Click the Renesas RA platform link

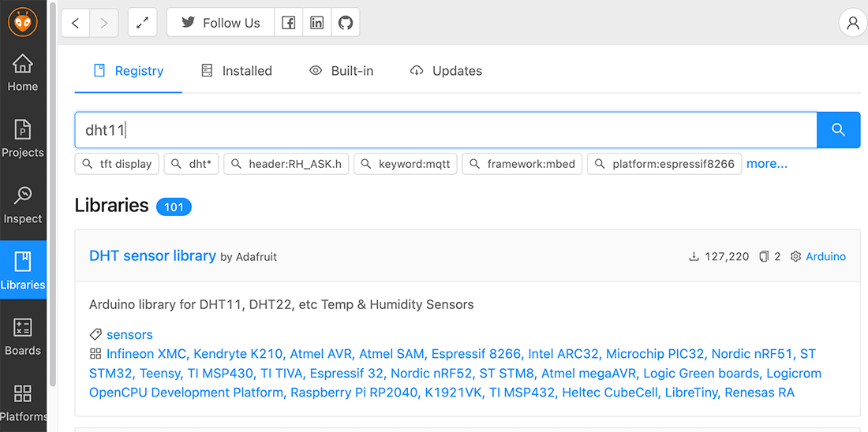point(759,393)
